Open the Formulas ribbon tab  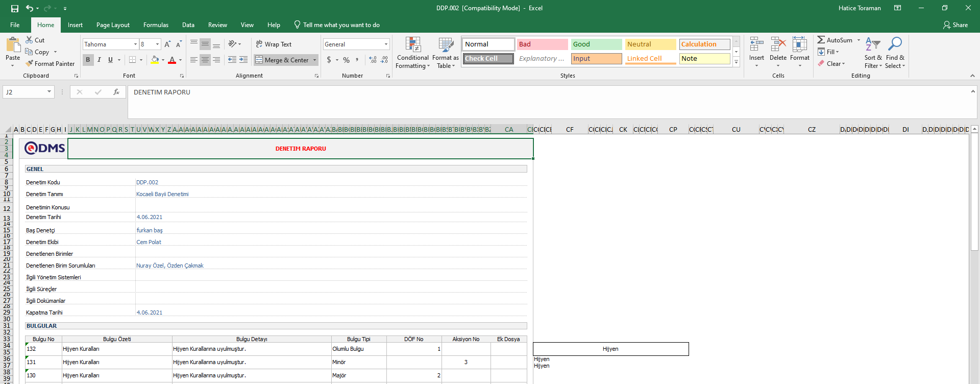tap(156, 25)
